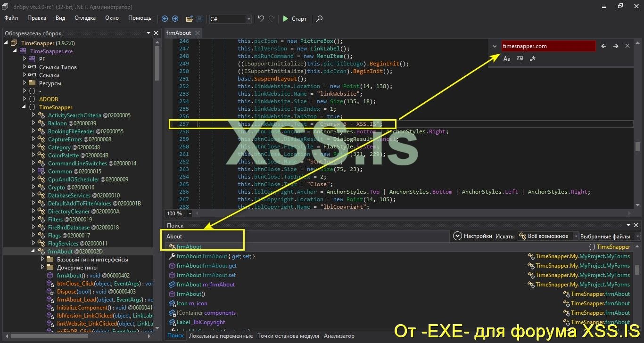Click the icon beside frmAbout.get search result
Viewport: 644px width, 343px height.
click(x=172, y=266)
